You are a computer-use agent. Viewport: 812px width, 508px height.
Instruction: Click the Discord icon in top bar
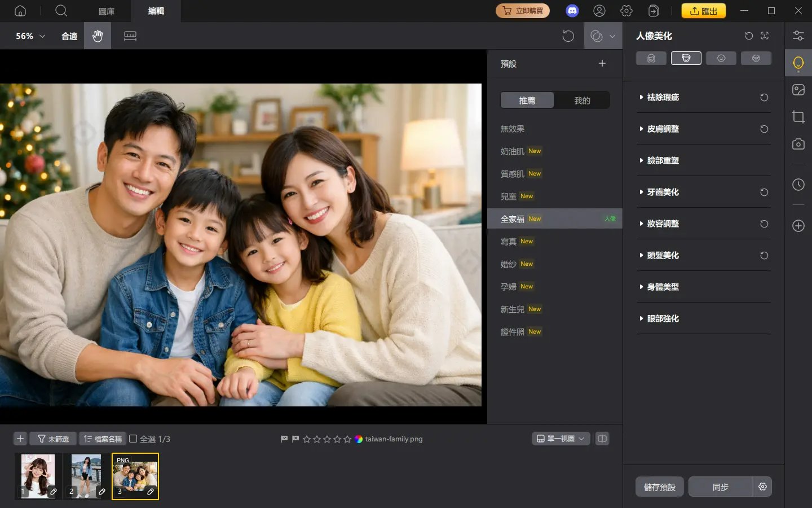pos(572,11)
